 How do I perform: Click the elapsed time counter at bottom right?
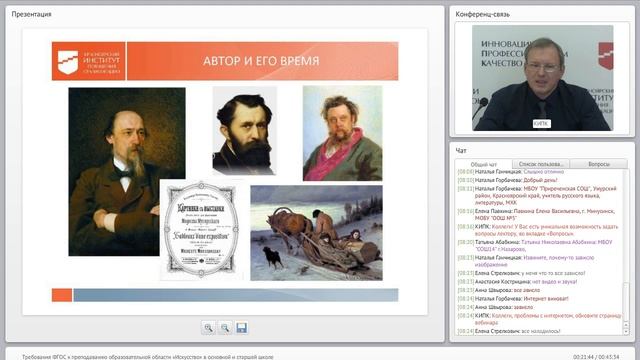click(x=596, y=357)
